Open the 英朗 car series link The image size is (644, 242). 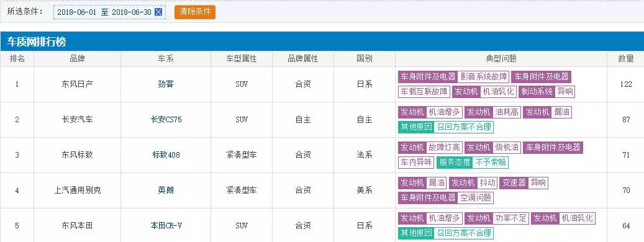pos(166,190)
